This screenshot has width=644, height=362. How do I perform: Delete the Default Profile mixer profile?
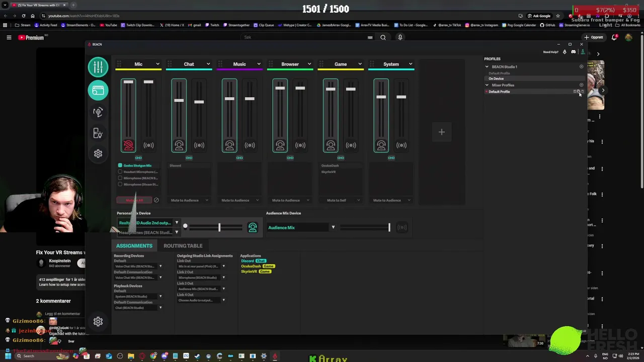click(x=582, y=92)
